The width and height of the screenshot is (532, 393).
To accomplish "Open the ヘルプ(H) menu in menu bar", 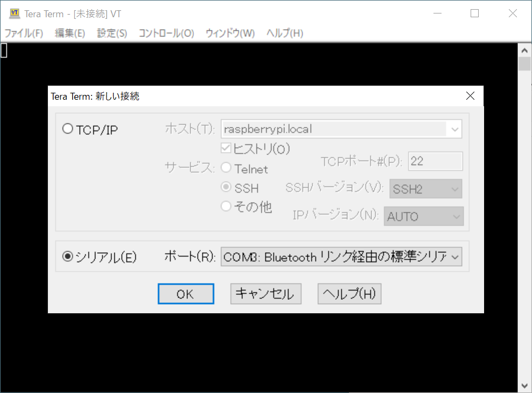I will 285,33.
